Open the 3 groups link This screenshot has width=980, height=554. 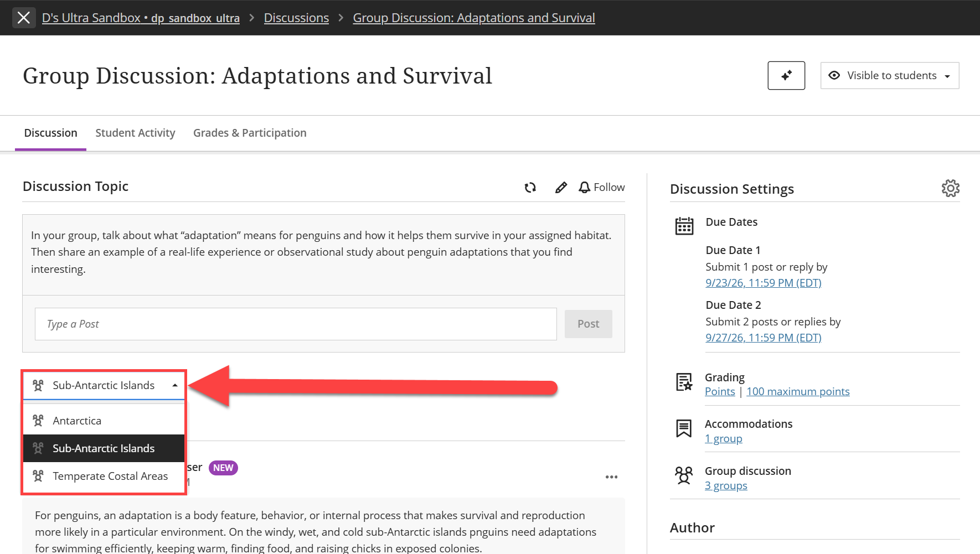coord(726,485)
